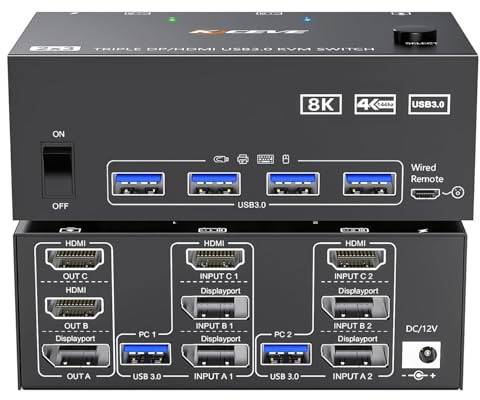Click the 'OFF' label below the switch

click(60, 206)
